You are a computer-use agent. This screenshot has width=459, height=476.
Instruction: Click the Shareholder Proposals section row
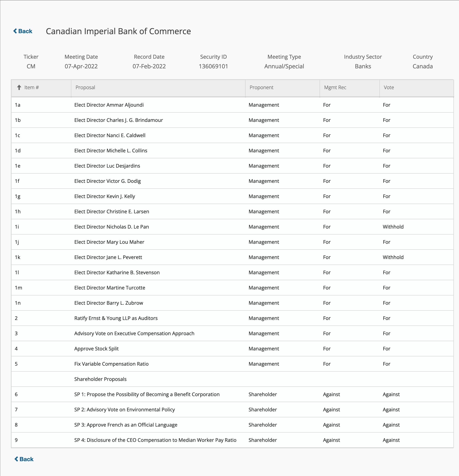pyautogui.click(x=100, y=379)
